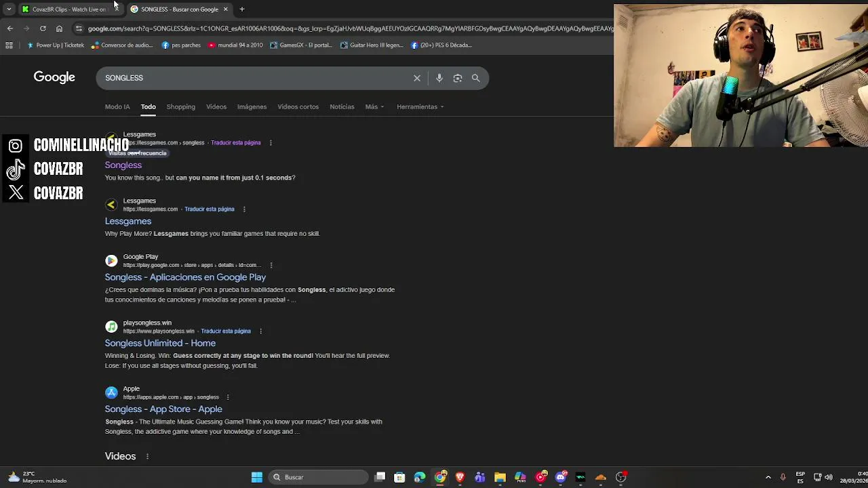Open a new browser tab
This screenshot has height=488, width=868.
pos(242,9)
